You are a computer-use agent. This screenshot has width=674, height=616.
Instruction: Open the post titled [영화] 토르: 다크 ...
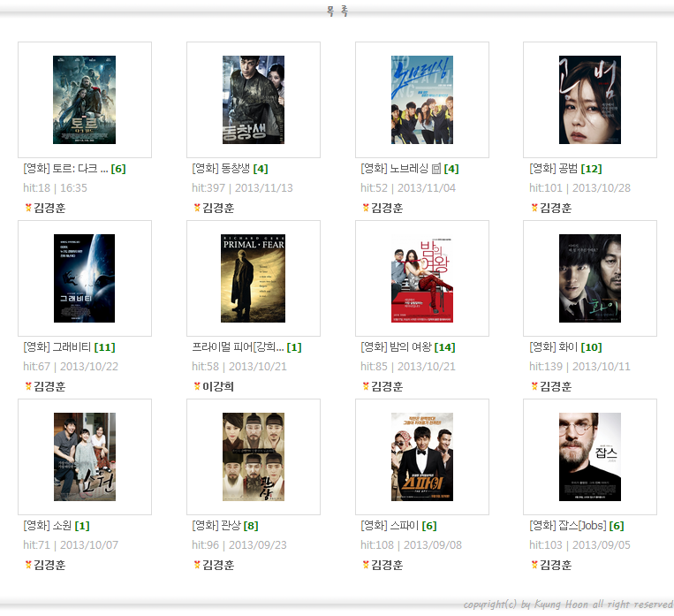click(65, 169)
